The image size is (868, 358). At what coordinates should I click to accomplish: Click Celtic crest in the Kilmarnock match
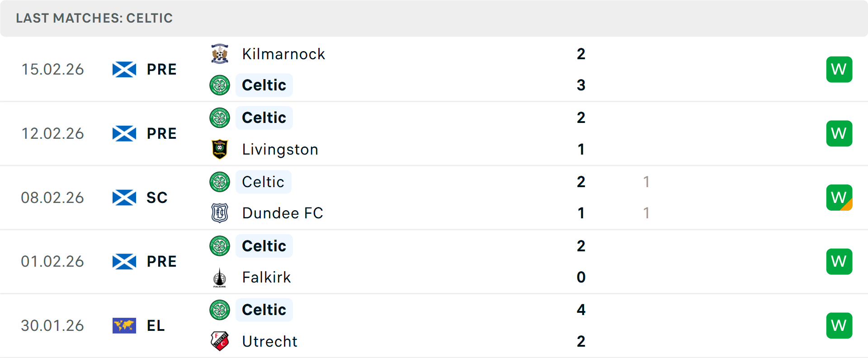pos(220,85)
